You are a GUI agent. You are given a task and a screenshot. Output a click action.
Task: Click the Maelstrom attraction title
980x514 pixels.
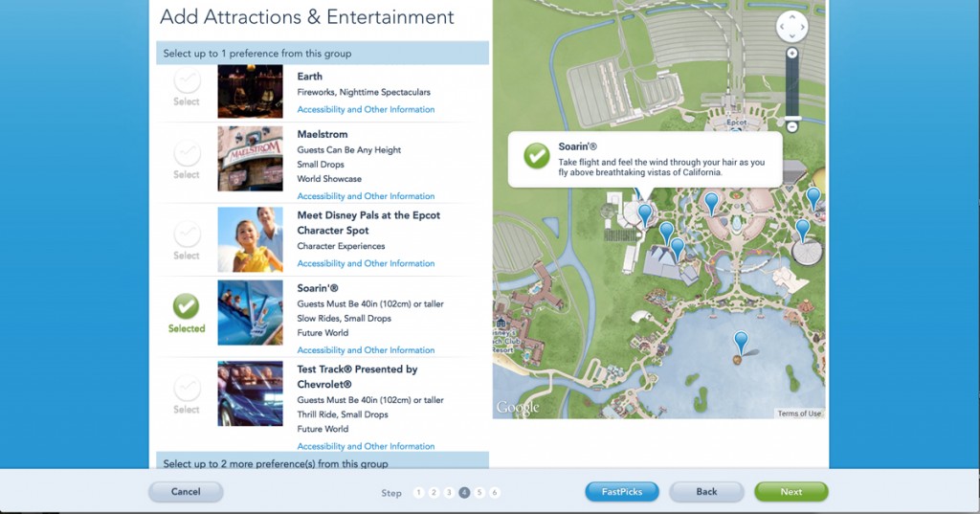point(322,134)
